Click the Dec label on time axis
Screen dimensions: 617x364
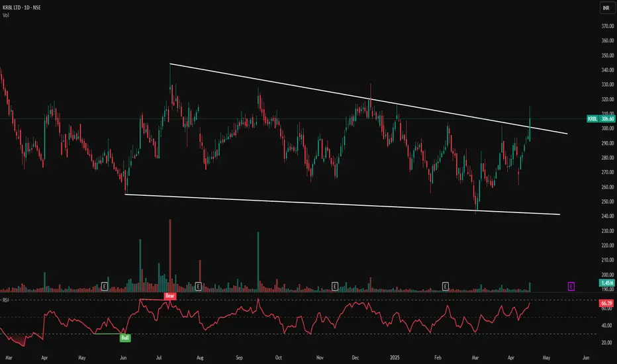(x=356, y=357)
